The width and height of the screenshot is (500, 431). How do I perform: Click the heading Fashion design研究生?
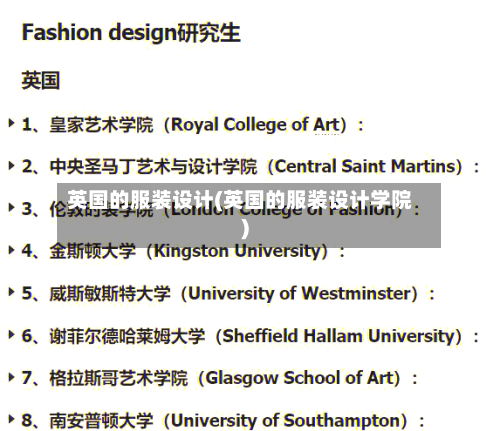point(131,33)
